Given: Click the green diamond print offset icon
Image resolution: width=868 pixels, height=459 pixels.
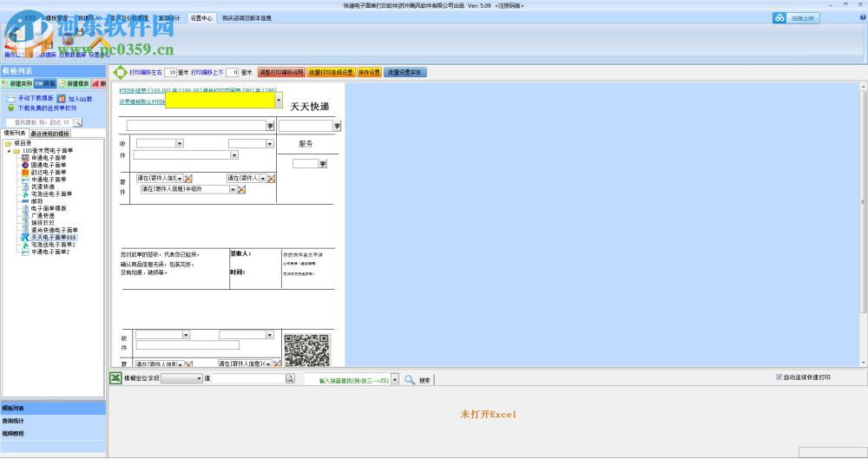Looking at the screenshot, I should click(x=120, y=72).
